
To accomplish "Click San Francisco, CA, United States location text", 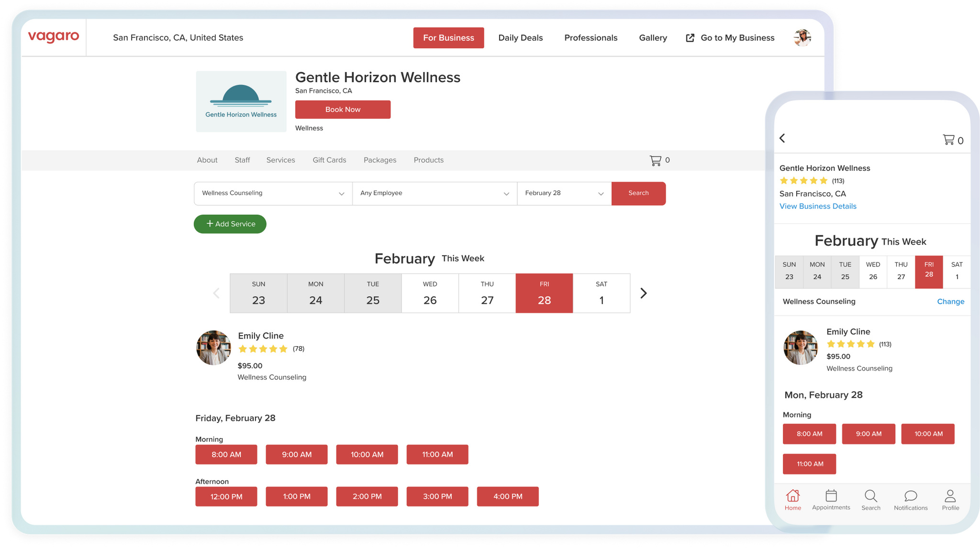I will (x=178, y=38).
